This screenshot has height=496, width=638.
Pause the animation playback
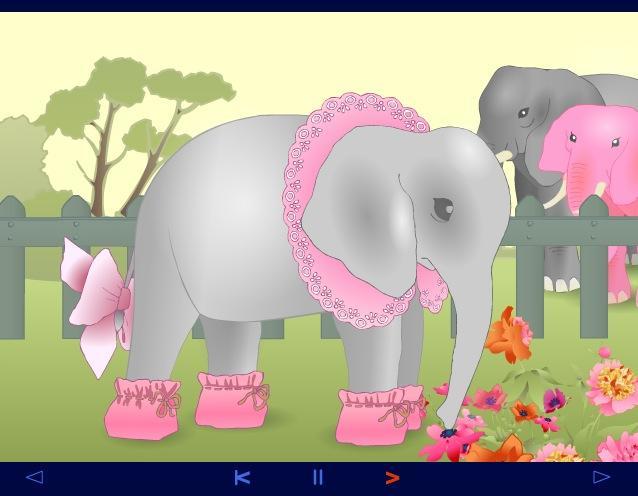(318, 478)
